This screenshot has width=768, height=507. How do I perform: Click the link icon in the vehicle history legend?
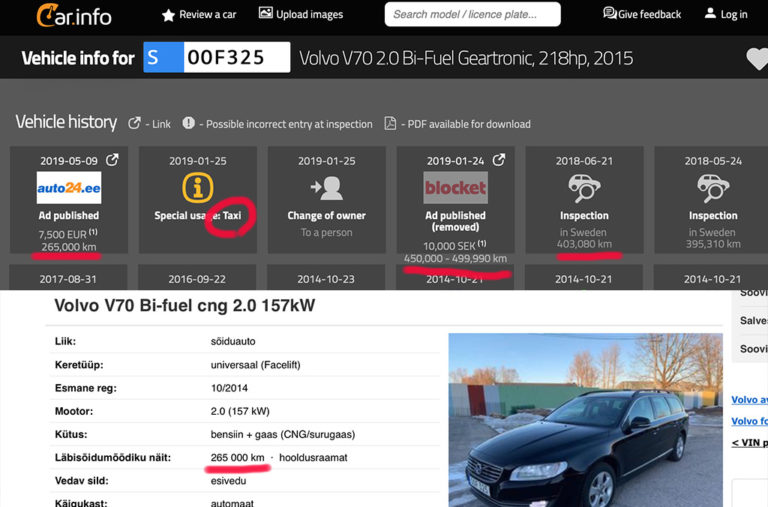(x=135, y=124)
